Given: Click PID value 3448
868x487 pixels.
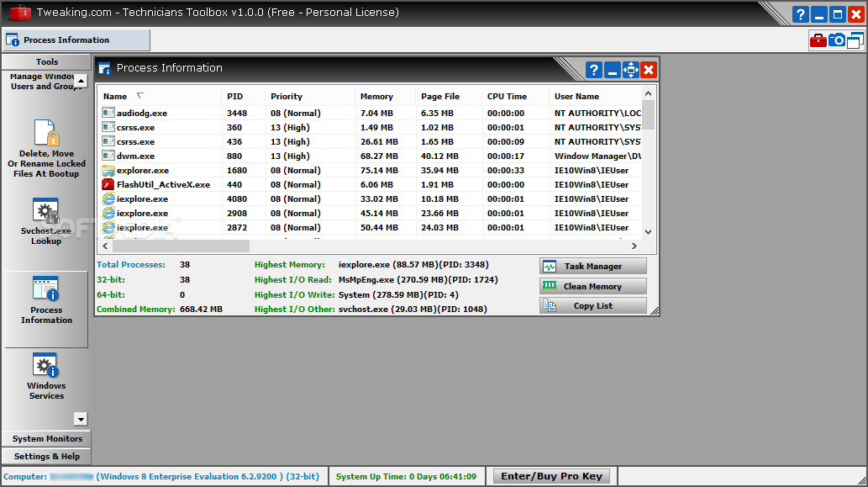Looking at the screenshot, I should pyautogui.click(x=237, y=113).
